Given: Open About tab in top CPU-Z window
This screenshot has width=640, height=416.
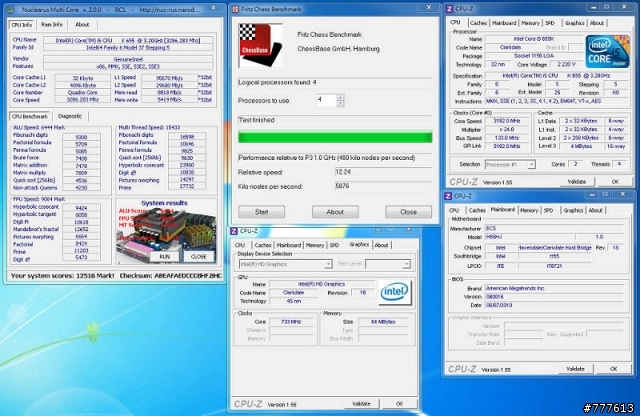Looking at the screenshot, I should [x=597, y=23].
